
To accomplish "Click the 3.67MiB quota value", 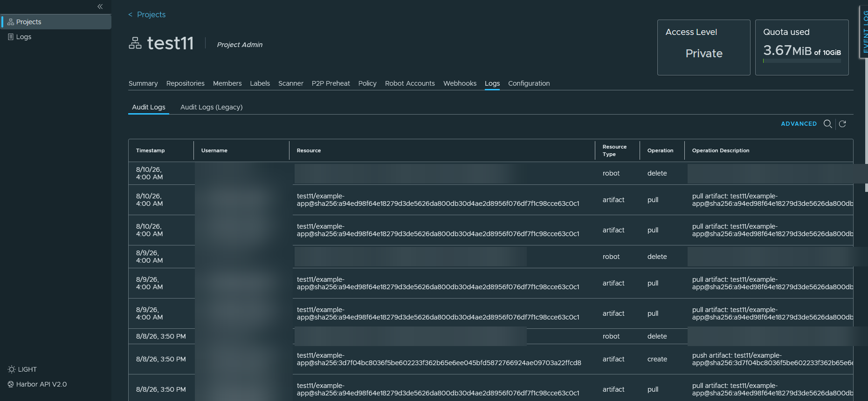I will point(787,50).
